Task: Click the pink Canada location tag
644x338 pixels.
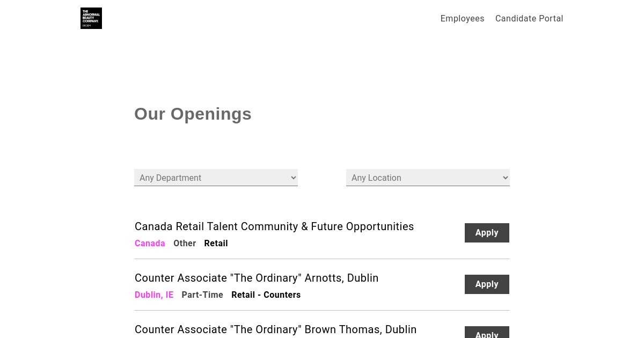Action: pyautogui.click(x=150, y=244)
